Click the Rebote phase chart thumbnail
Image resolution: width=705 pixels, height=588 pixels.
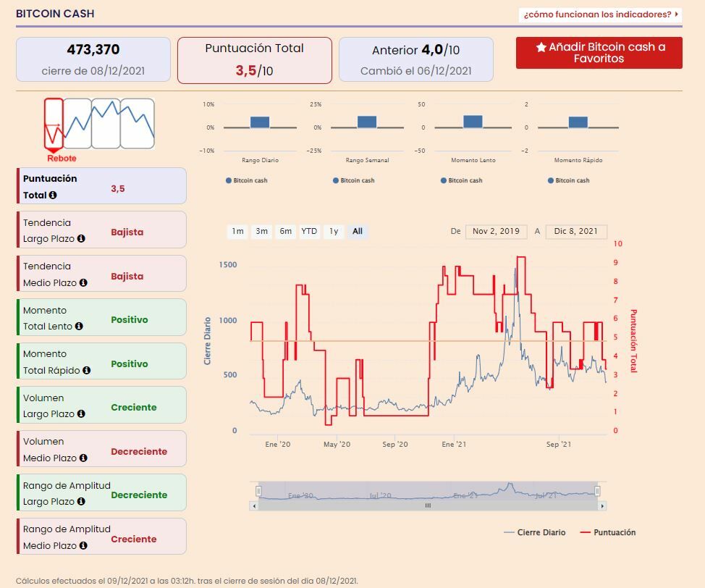click(99, 124)
